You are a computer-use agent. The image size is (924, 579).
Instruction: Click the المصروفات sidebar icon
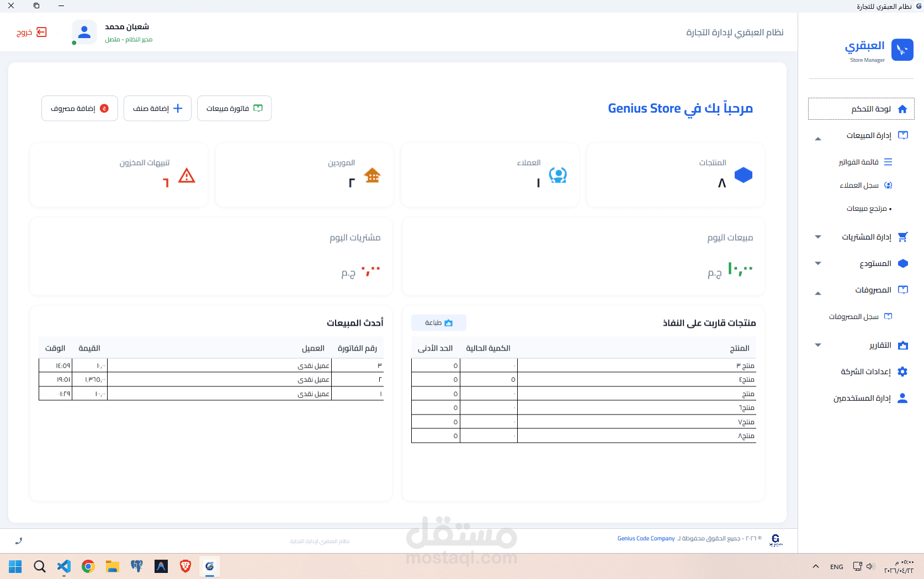click(903, 290)
